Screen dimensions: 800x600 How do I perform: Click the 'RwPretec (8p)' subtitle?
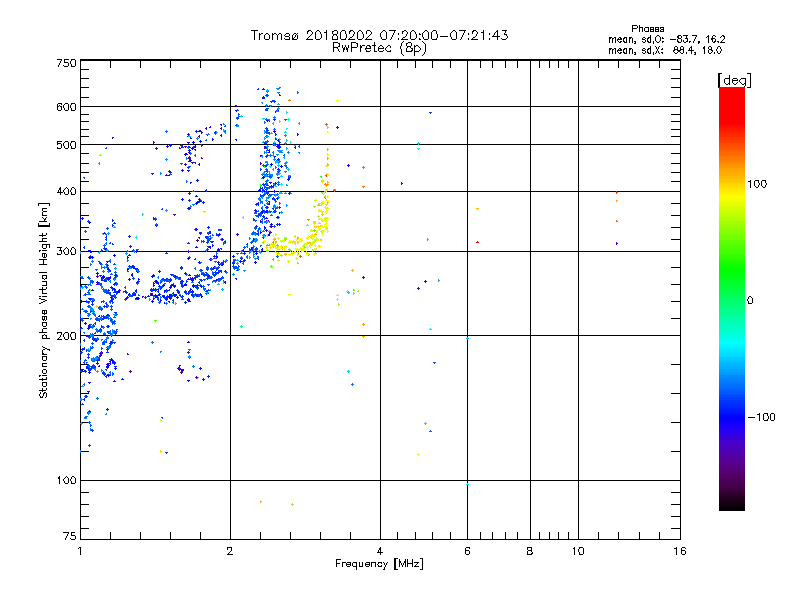379,48
